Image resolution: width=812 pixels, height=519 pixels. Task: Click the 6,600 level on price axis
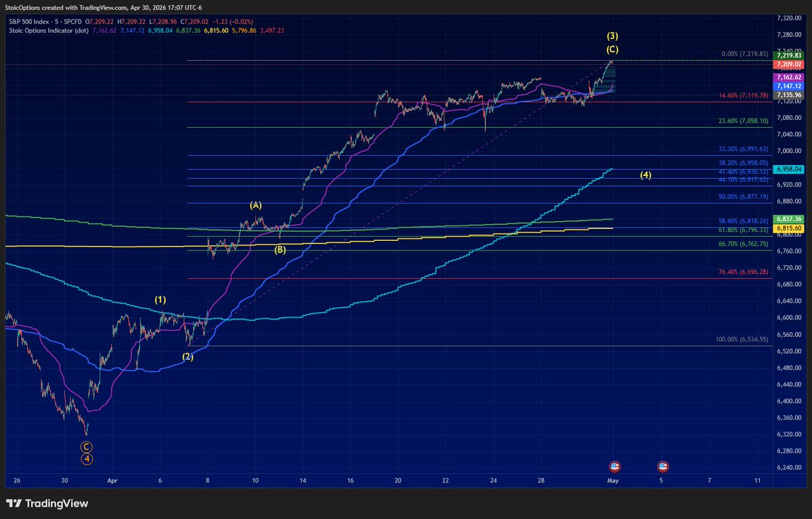(x=788, y=317)
